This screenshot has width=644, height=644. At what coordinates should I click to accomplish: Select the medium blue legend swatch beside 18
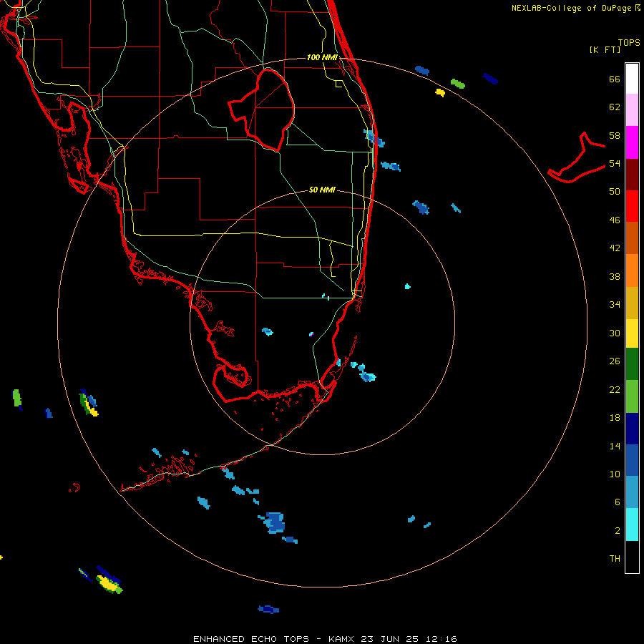632,460
